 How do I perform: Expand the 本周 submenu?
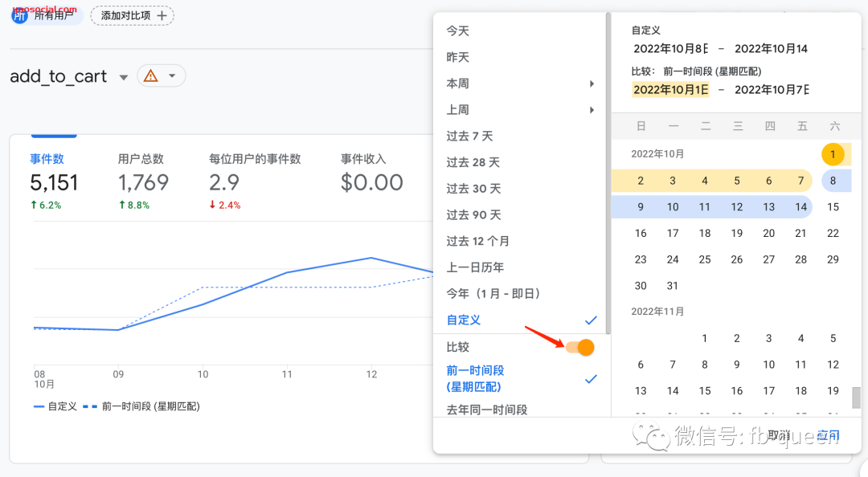tap(592, 83)
